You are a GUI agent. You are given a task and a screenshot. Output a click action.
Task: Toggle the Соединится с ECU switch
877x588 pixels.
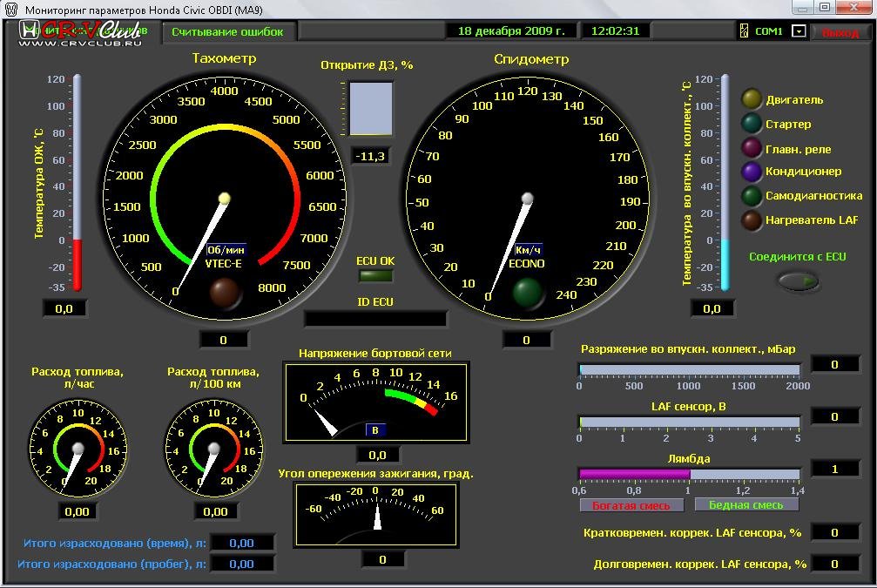pos(798,280)
